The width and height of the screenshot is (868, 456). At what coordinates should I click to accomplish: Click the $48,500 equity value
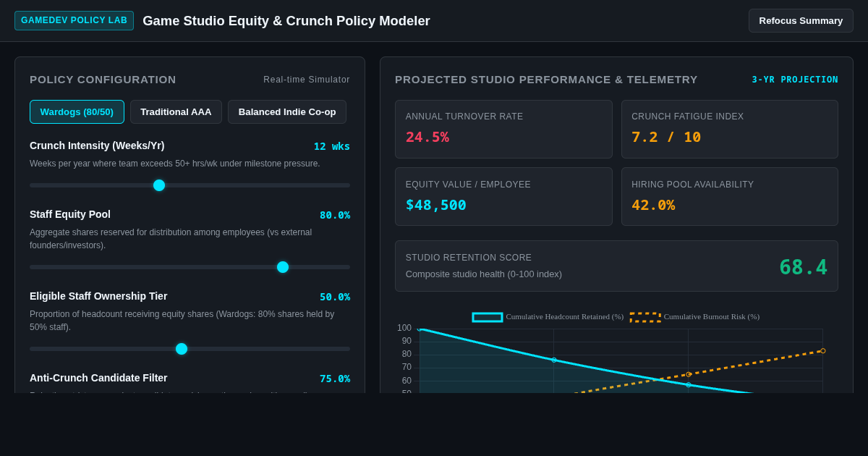(436, 205)
